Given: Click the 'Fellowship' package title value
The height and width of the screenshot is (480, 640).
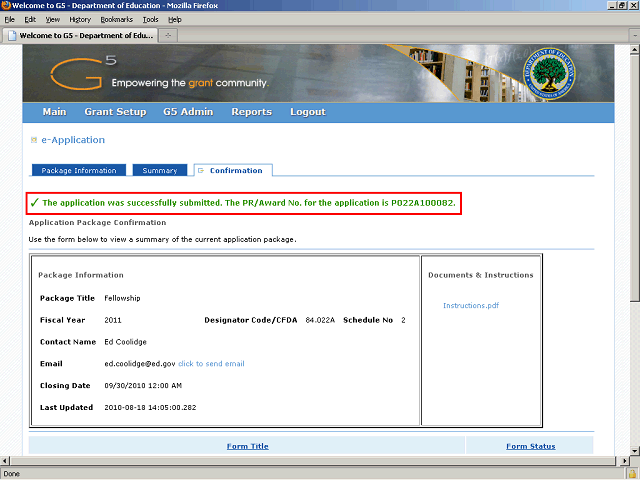Looking at the screenshot, I should (122, 298).
